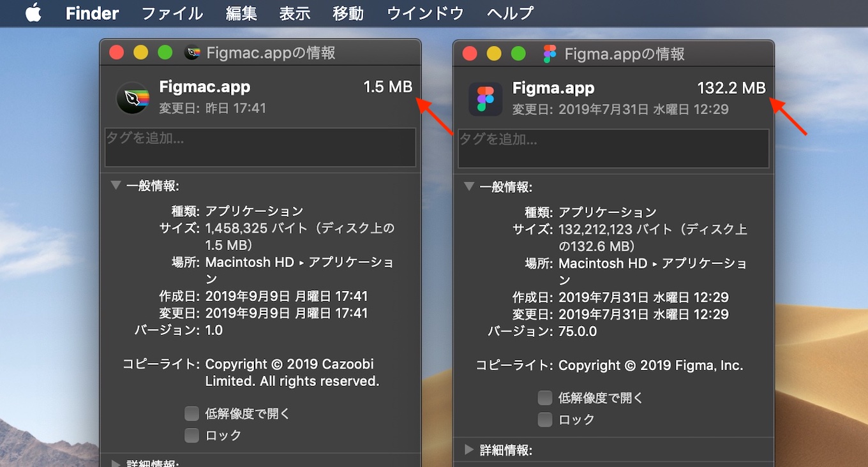The image size is (868, 467).
Task: Open the 表示 menu
Action: coord(295,13)
